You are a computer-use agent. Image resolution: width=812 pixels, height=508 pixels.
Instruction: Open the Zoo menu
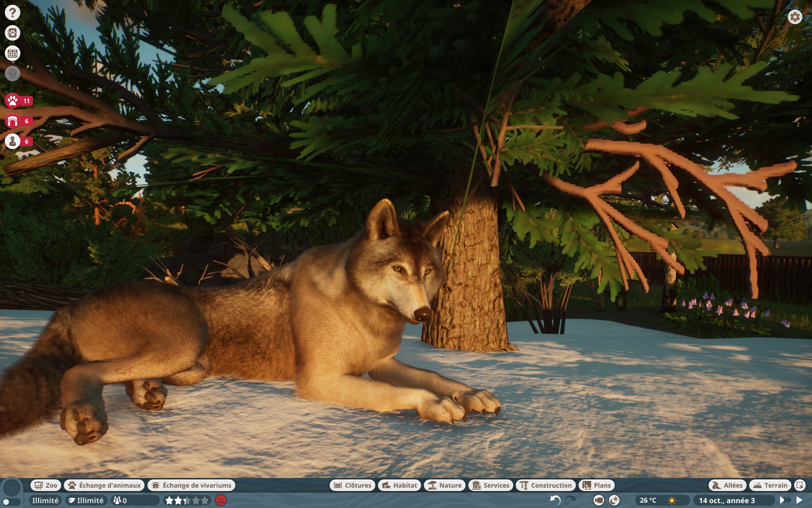46,485
